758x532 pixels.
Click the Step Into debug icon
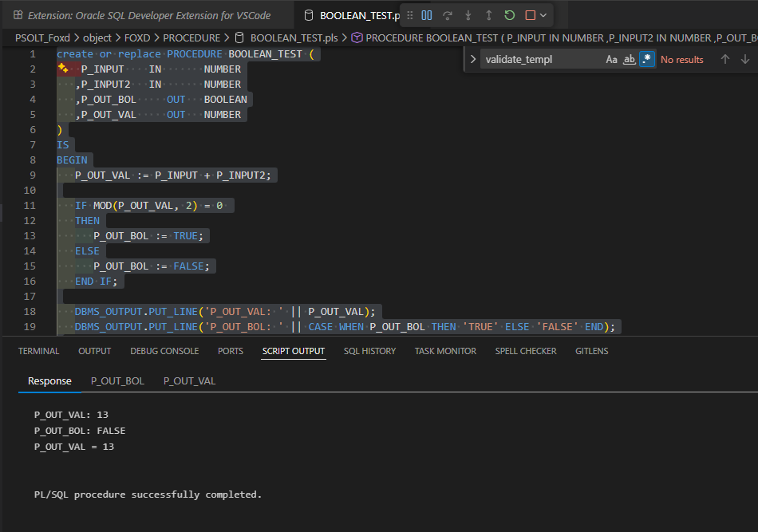pos(468,15)
